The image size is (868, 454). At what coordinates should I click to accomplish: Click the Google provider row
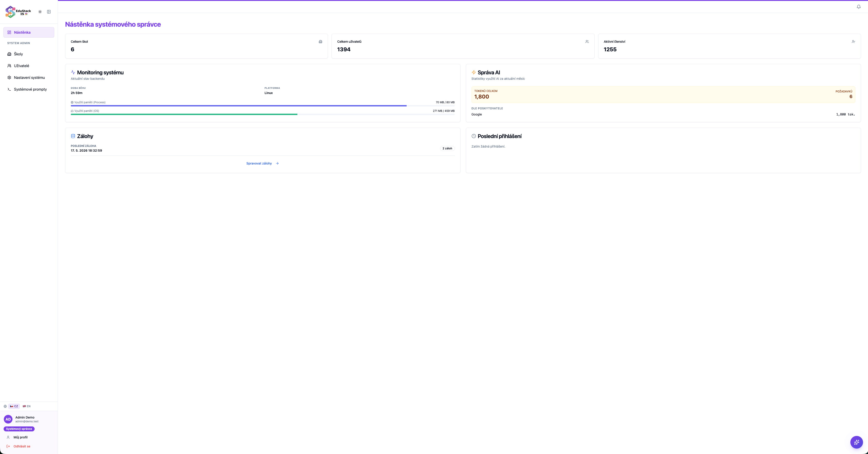[x=663, y=115]
